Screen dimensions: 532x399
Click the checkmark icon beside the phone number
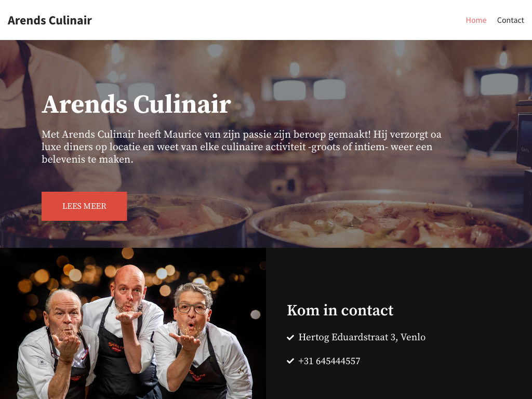click(290, 361)
